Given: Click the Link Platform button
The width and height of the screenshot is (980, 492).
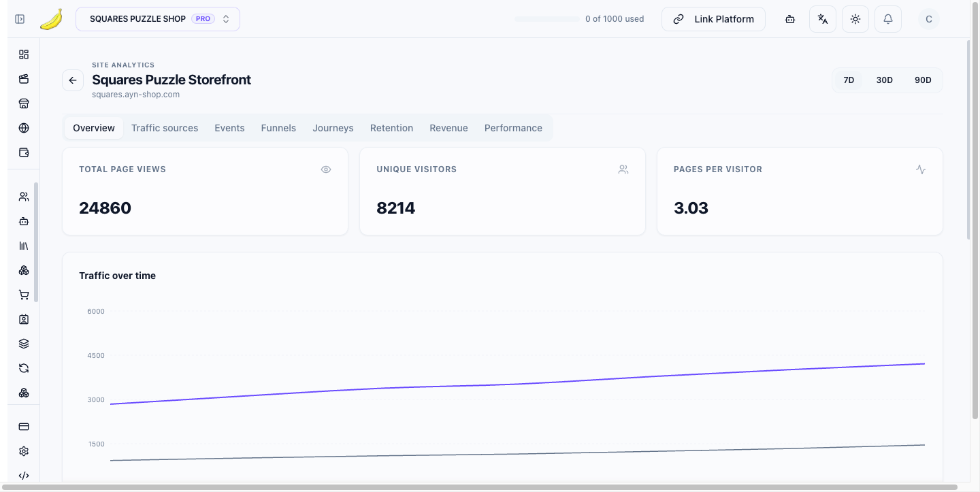Looking at the screenshot, I should [713, 19].
